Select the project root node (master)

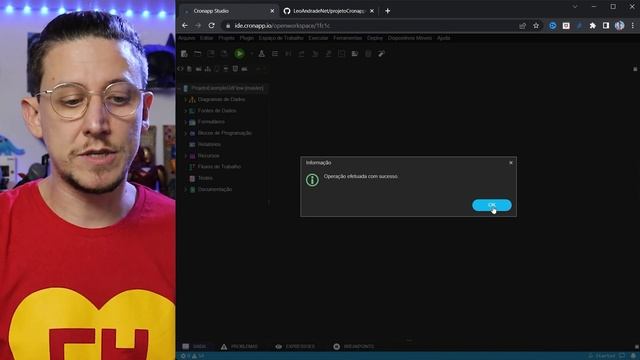pyautogui.click(x=227, y=88)
